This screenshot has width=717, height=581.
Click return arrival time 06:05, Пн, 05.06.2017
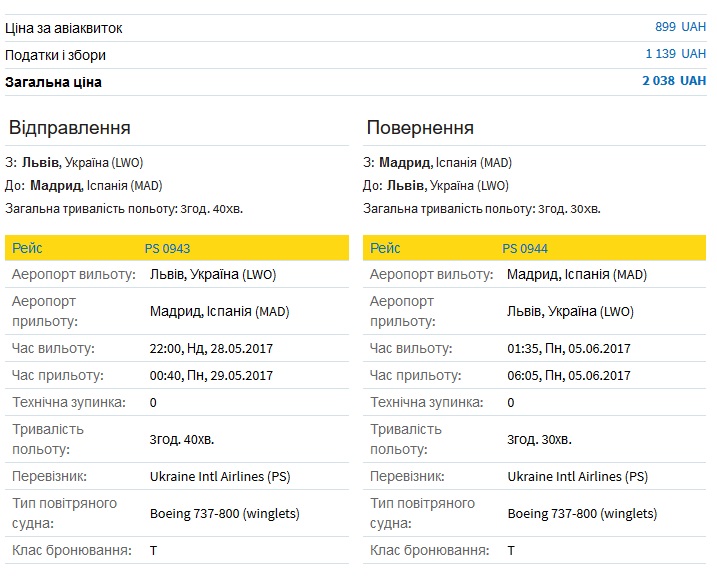coord(569,376)
